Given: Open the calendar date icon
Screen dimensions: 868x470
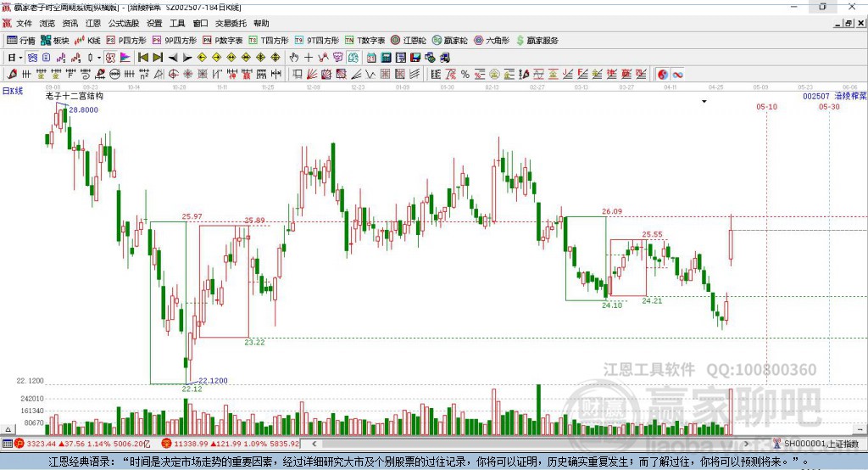Looking at the screenshot, I should pos(371,58).
